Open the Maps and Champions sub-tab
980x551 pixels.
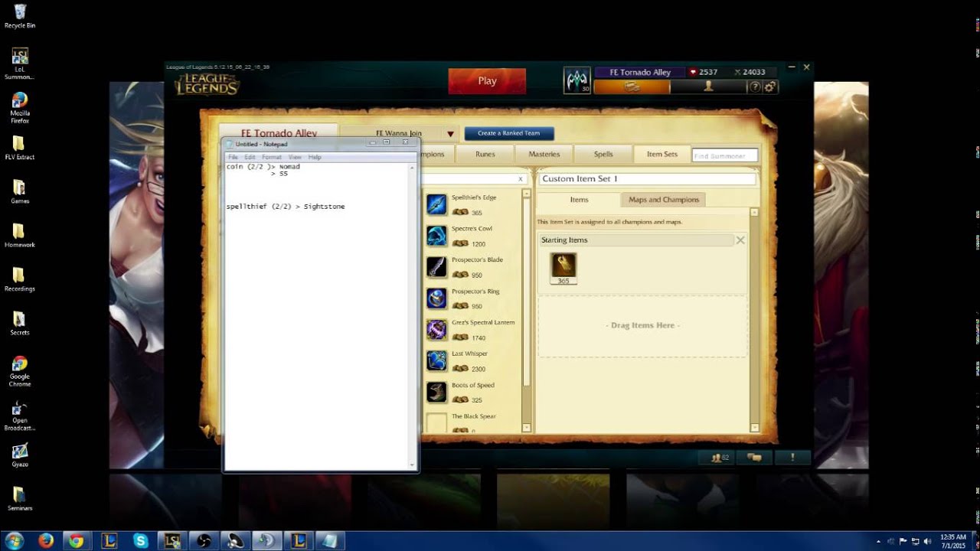tap(664, 200)
